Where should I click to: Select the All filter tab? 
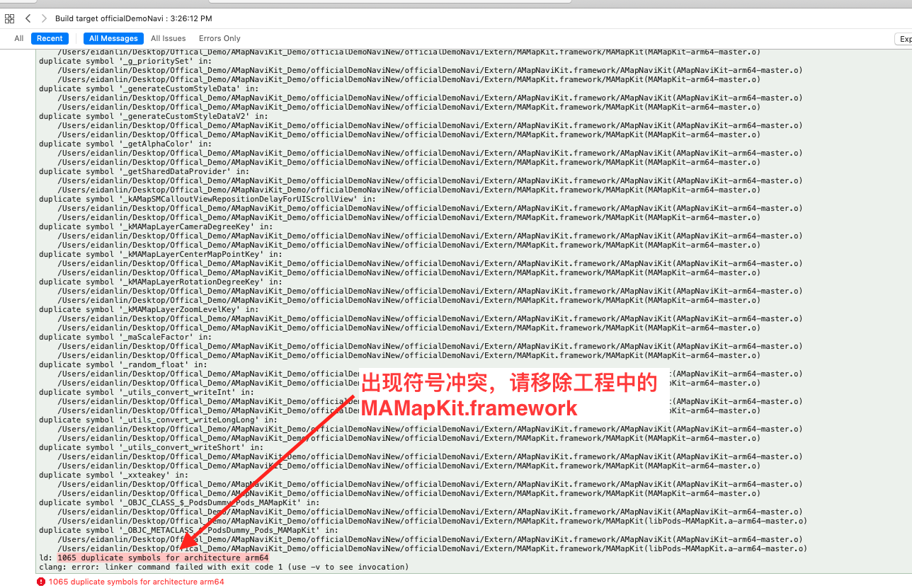(x=19, y=39)
